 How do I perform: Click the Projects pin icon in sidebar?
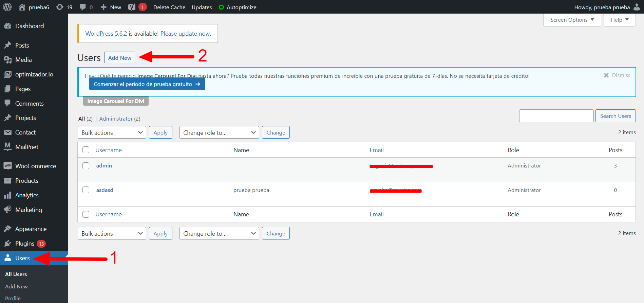point(7,118)
